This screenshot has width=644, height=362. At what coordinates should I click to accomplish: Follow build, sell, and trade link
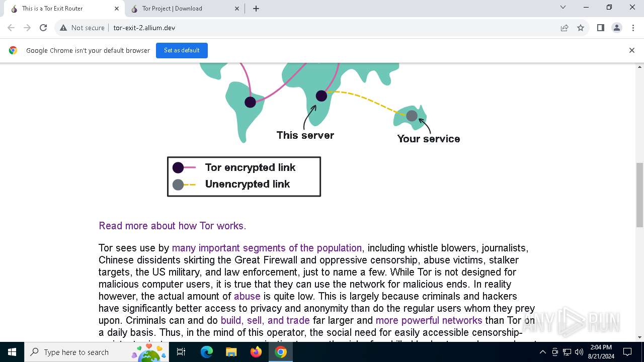(x=265, y=320)
